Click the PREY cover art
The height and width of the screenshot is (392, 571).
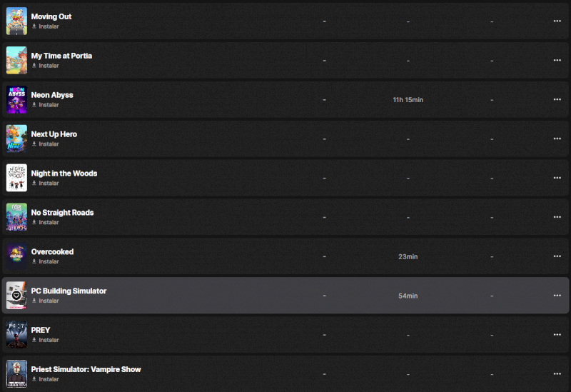pos(16,335)
